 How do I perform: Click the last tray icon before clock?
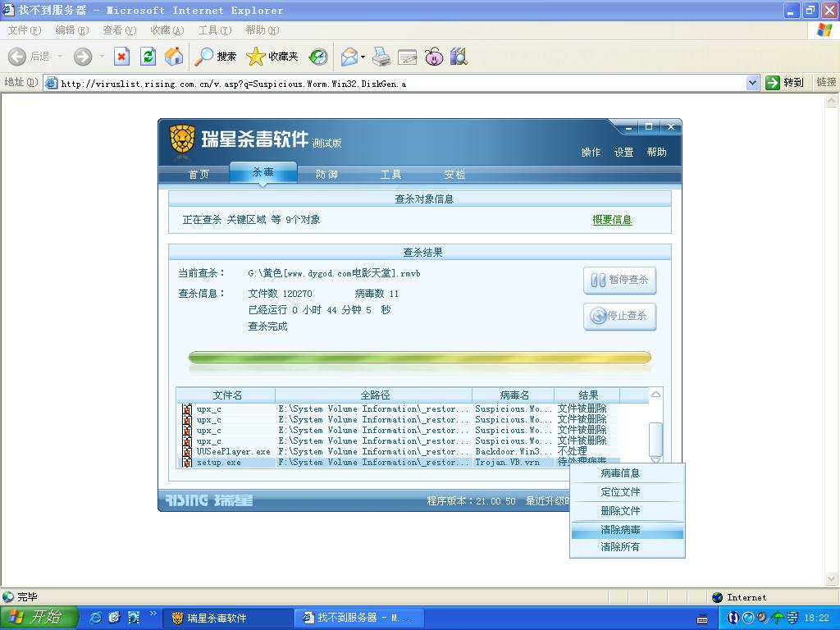(x=792, y=618)
